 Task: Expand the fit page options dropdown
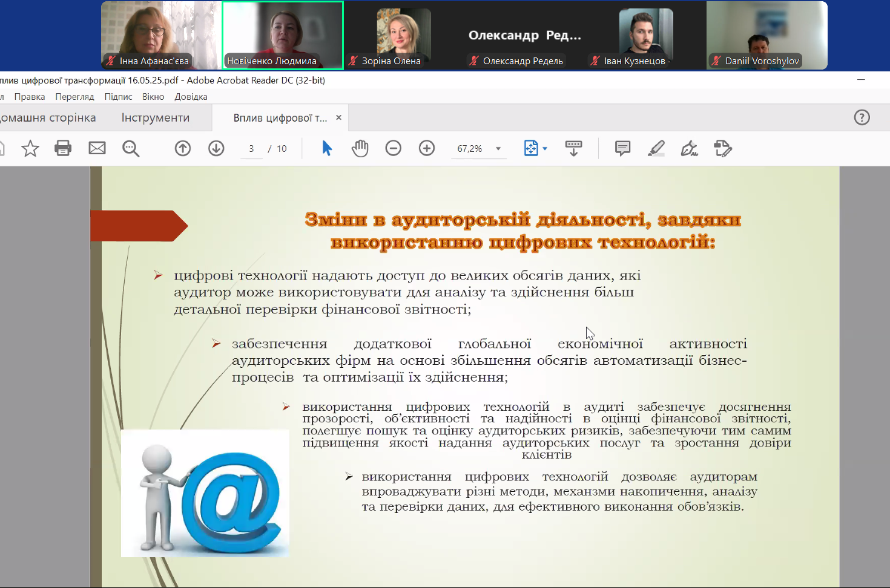tap(545, 149)
